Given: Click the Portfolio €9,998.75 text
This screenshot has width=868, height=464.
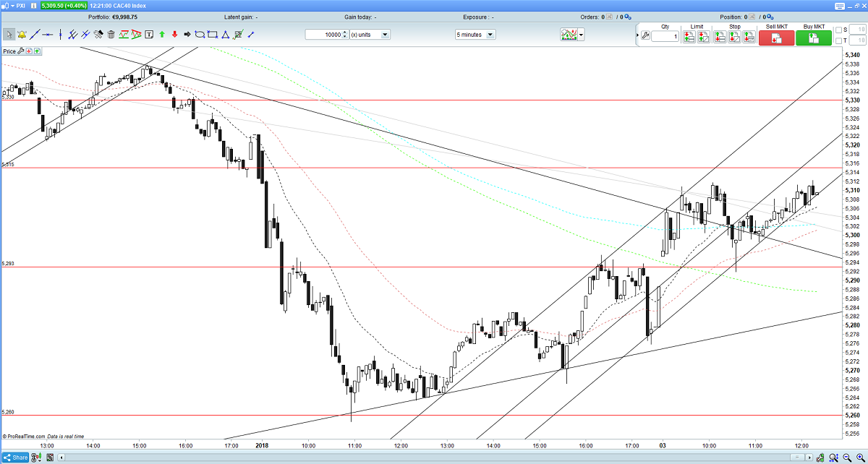Looking at the screenshot, I should click(x=113, y=17).
